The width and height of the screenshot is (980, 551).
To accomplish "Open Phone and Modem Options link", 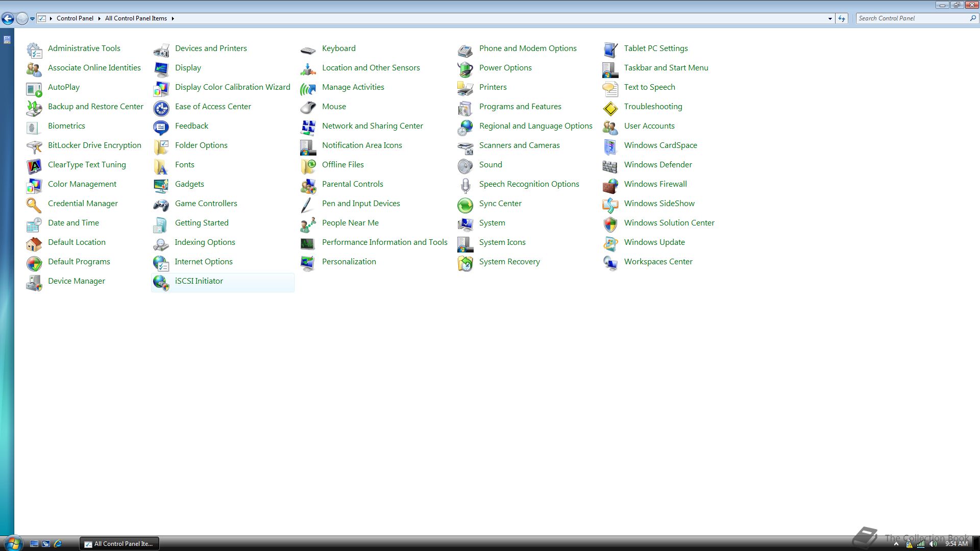I will pyautogui.click(x=528, y=48).
